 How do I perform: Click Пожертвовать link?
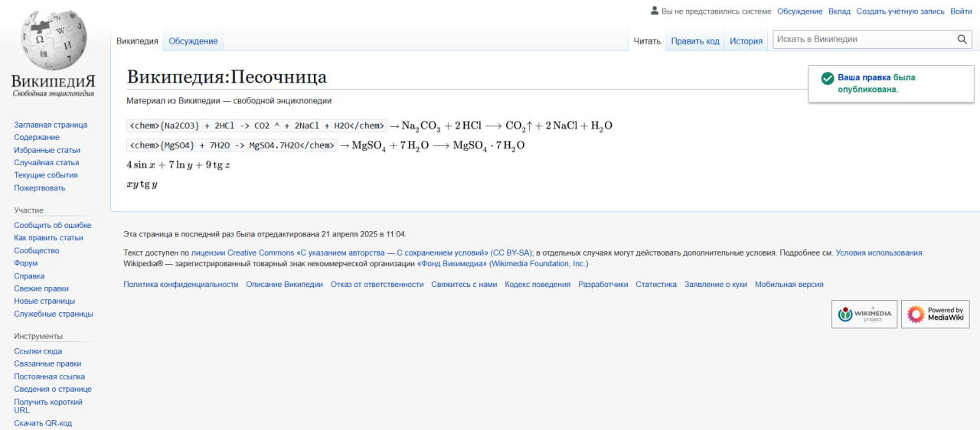tap(40, 187)
